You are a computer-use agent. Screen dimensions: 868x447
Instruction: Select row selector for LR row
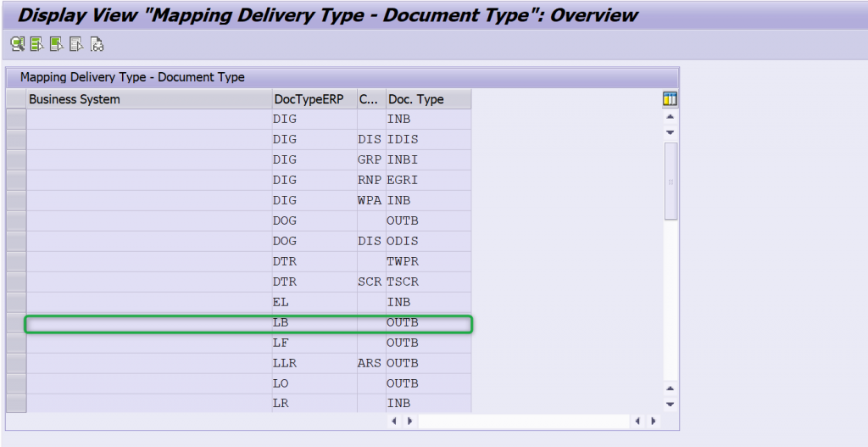16,403
